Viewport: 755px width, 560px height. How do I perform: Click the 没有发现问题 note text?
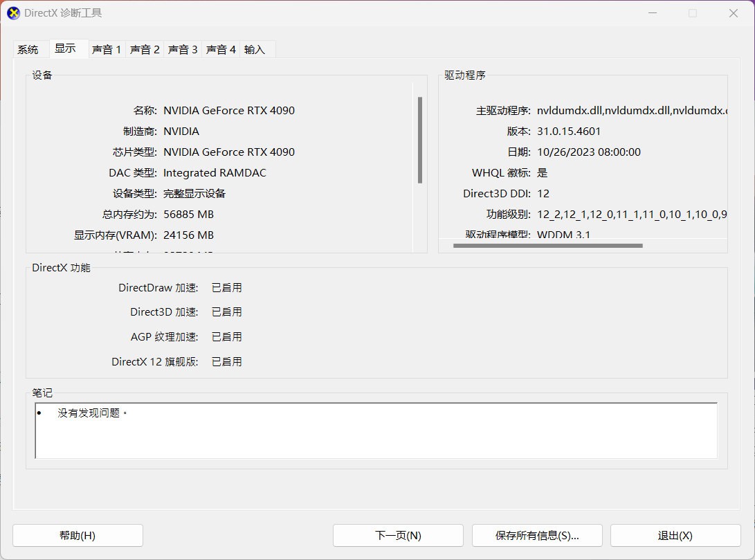[92, 413]
